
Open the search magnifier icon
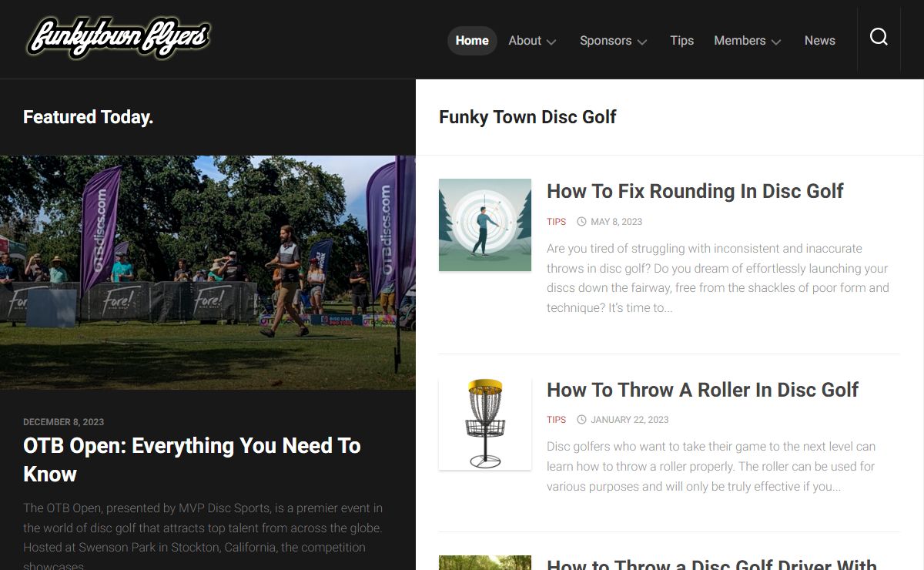879,37
